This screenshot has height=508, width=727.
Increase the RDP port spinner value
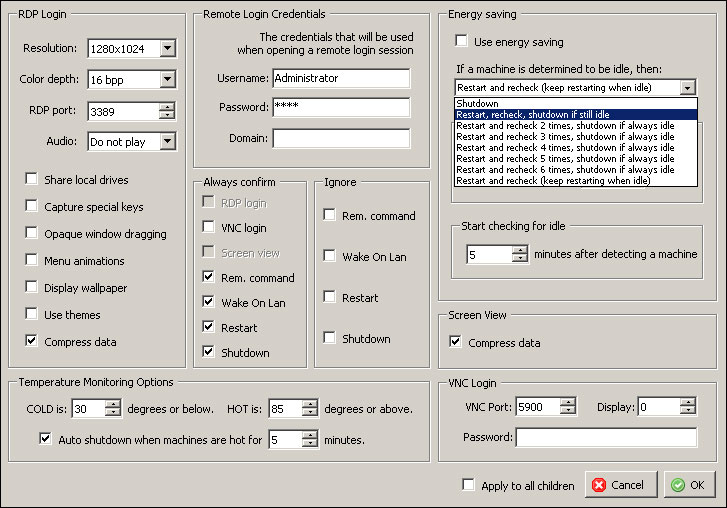pos(167,106)
